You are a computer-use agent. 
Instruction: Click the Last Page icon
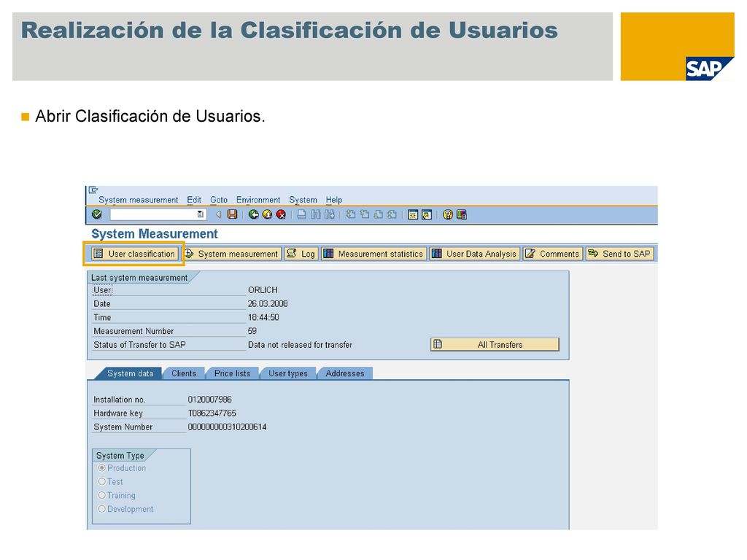(392, 214)
